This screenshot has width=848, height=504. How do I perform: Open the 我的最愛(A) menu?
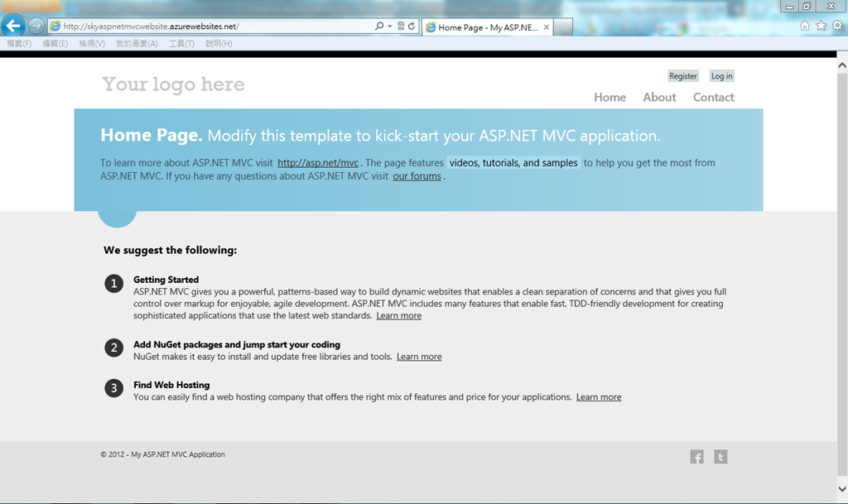(137, 43)
